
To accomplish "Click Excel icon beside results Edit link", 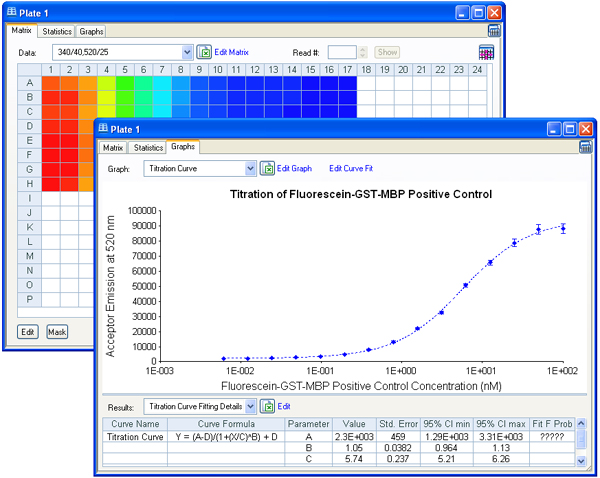I will point(267,406).
